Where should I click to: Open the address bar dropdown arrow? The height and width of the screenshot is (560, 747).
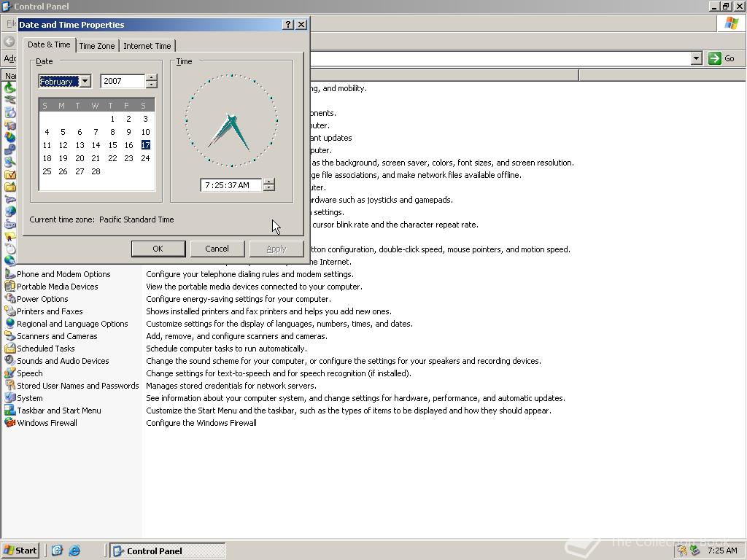(697, 58)
